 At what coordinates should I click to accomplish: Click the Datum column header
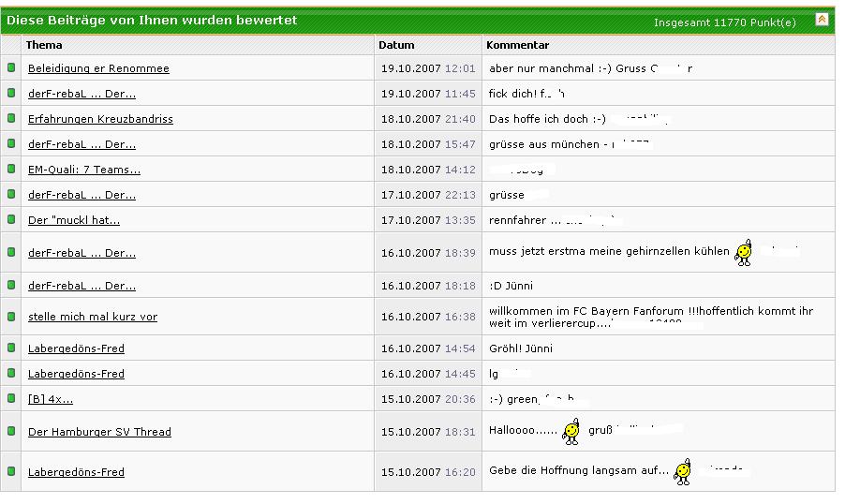tap(396, 45)
